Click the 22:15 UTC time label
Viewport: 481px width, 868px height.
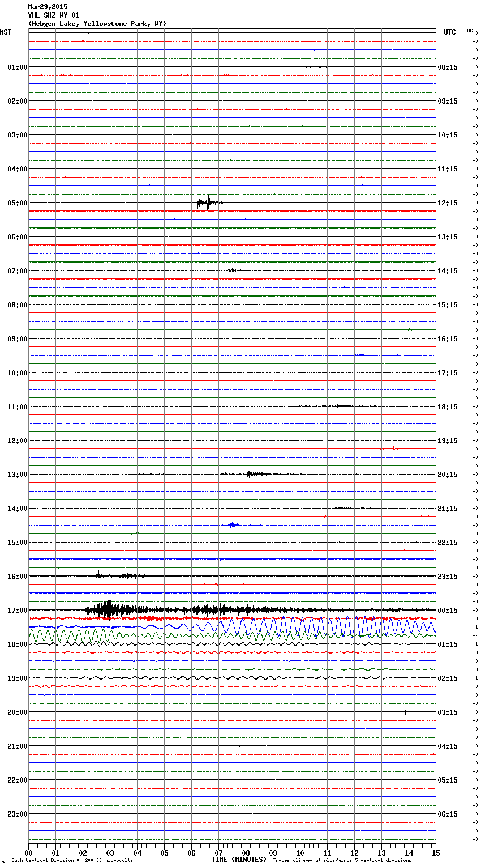tap(448, 543)
